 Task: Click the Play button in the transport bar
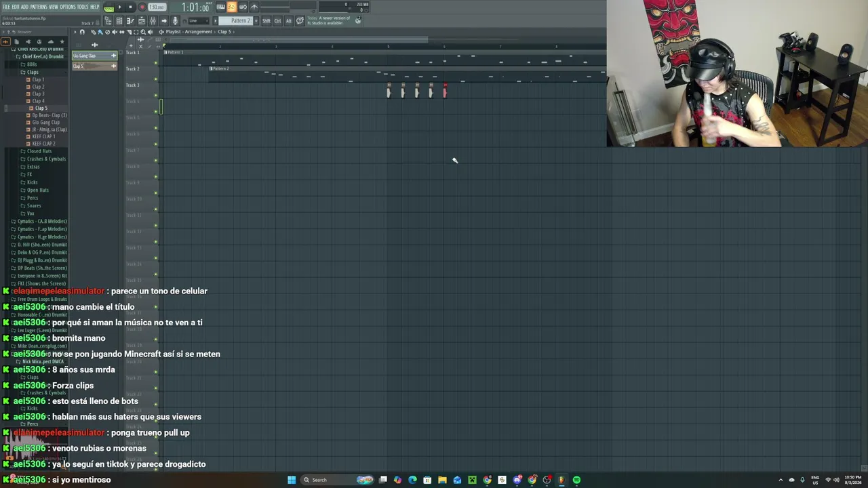point(120,7)
